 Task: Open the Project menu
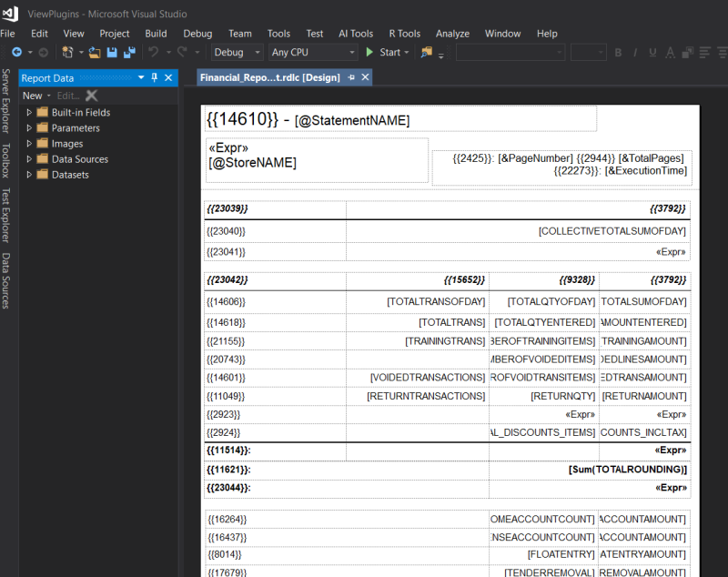115,34
